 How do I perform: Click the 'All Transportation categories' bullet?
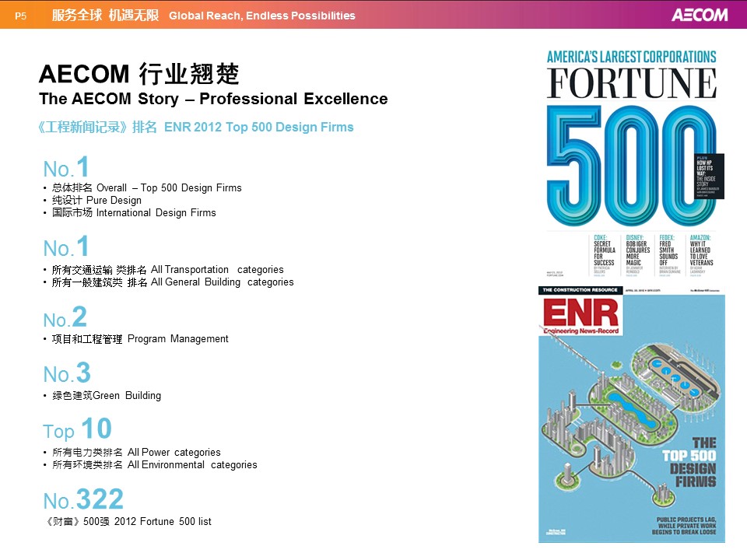(x=167, y=269)
